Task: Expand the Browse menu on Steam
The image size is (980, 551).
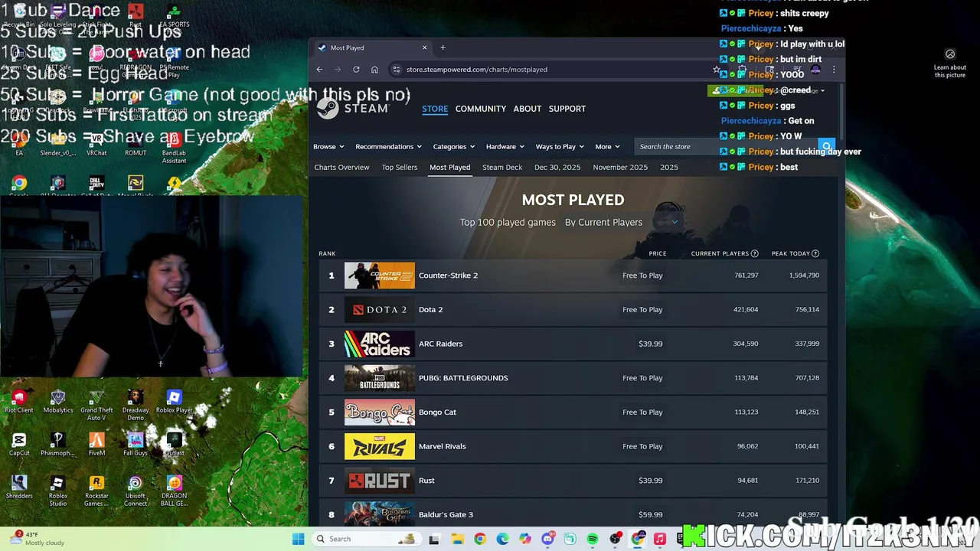Action: click(x=328, y=146)
